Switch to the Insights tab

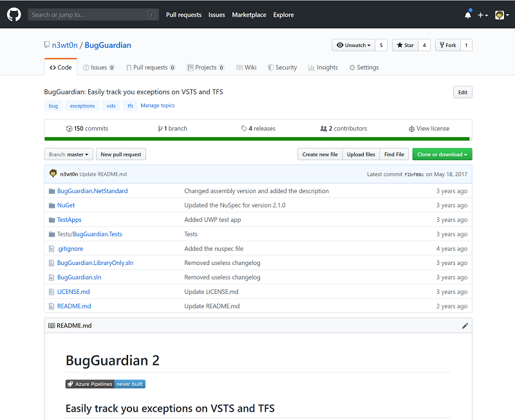click(x=323, y=68)
